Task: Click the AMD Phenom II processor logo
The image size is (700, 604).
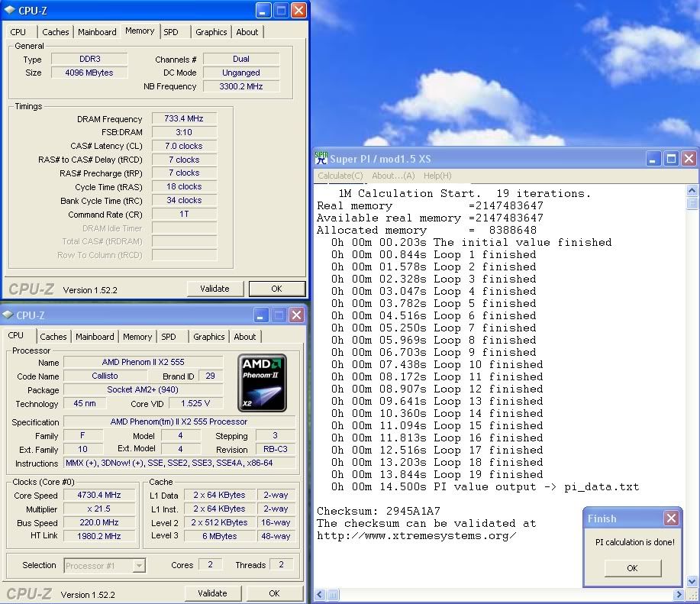Action: (262, 383)
